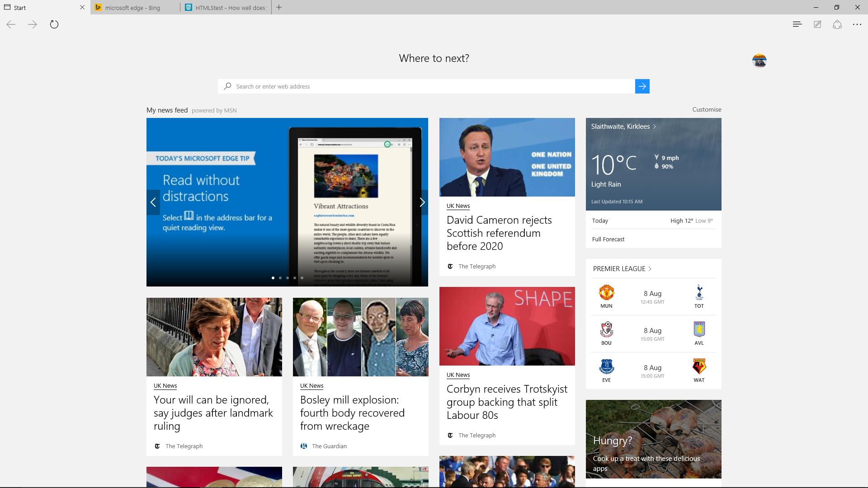The width and height of the screenshot is (868, 488).
Task: Open the Customise news feed settings
Action: [706, 109]
